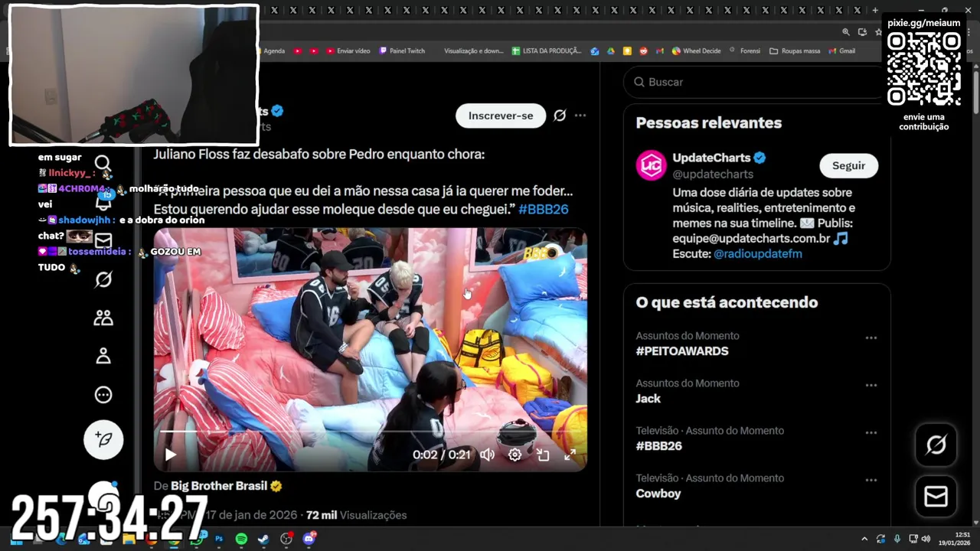The width and height of the screenshot is (980, 551).
Task: Open the Big Brother Brasil source link
Action: (218, 486)
